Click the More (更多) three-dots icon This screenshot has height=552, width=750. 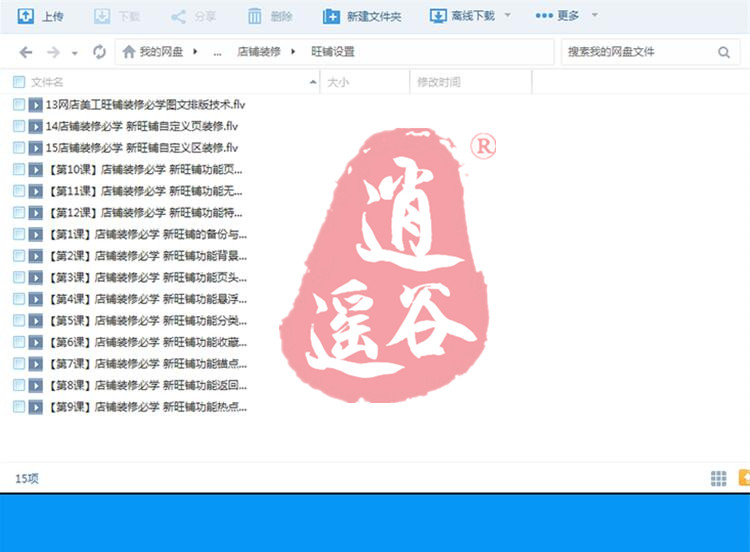point(544,16)
